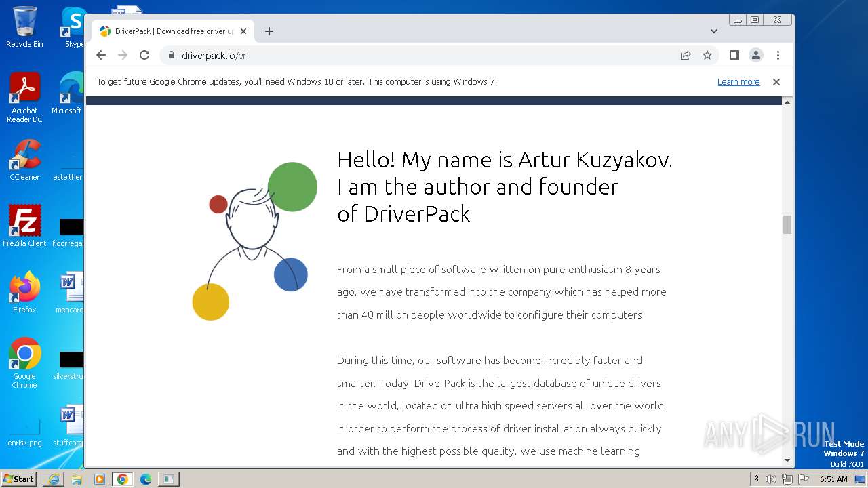Open Chrome three-dot menu
This screenshot has width=868, height=488.
tap(778, 55)
